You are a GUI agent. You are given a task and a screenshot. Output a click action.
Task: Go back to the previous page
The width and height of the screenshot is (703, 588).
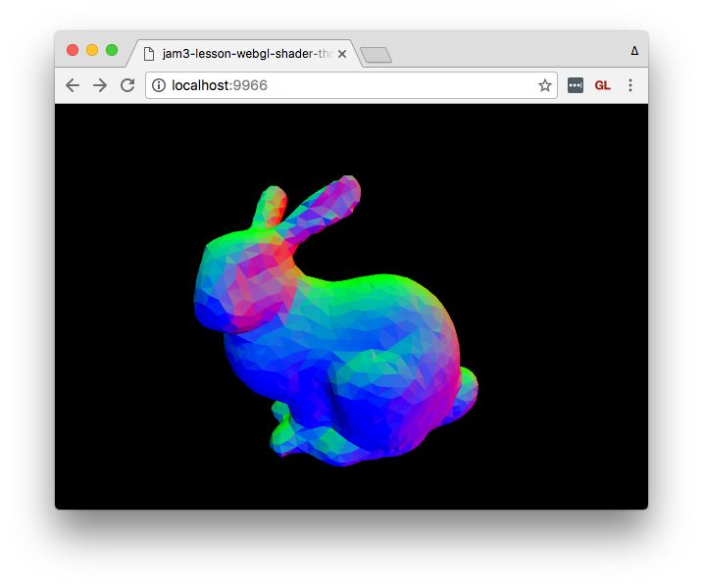(x=73, y=85)
